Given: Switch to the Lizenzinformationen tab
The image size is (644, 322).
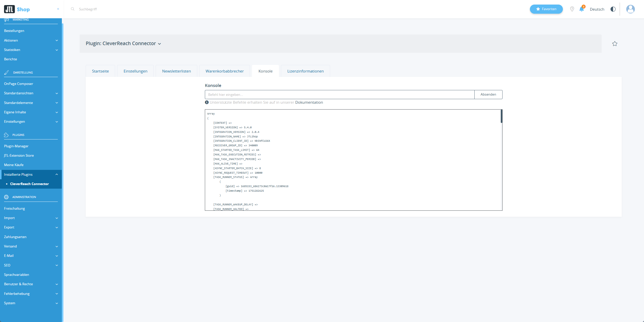Looking at the screenshot, I should tap(306, 71).
